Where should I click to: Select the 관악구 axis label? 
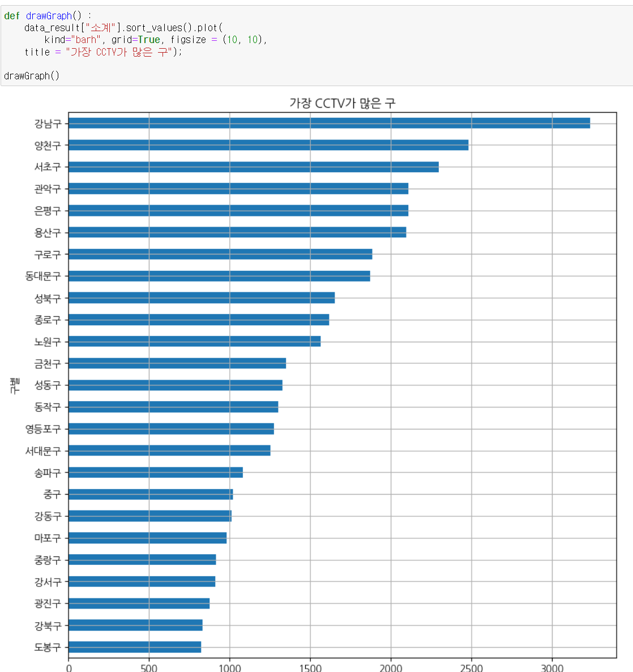(48, 189)
